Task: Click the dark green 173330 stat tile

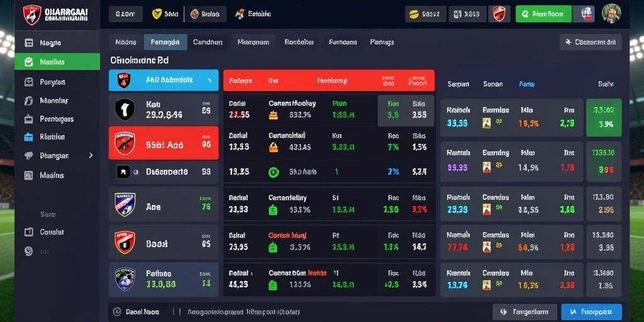Action: (604, 162)
